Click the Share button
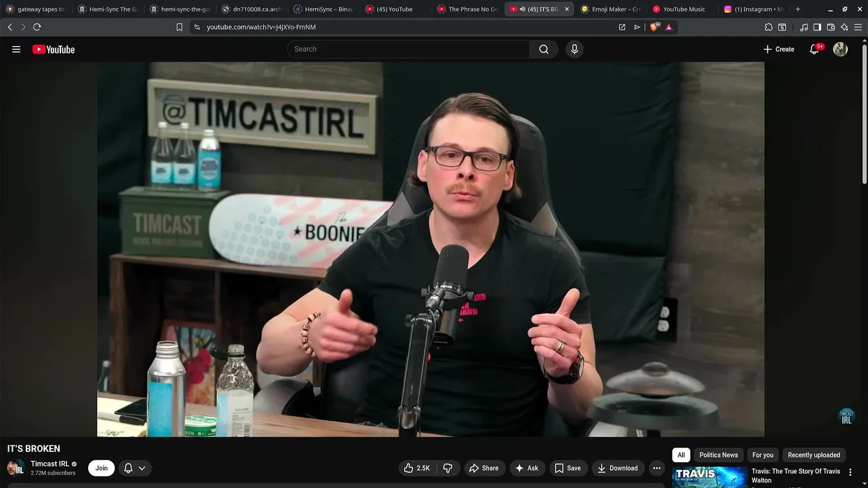Screen dimensions: 868x488 484,468
